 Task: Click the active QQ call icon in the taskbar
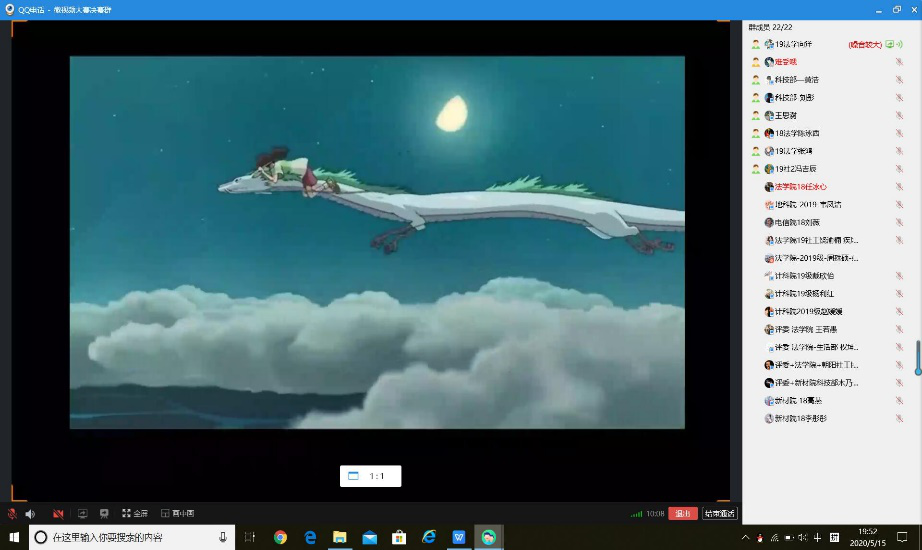[489, 537]
